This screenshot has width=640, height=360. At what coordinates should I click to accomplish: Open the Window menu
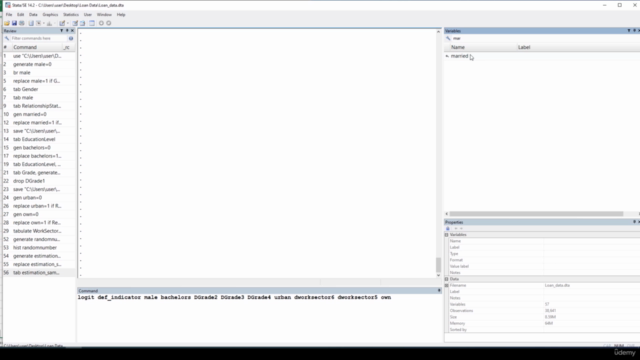[x=104, y=15]
